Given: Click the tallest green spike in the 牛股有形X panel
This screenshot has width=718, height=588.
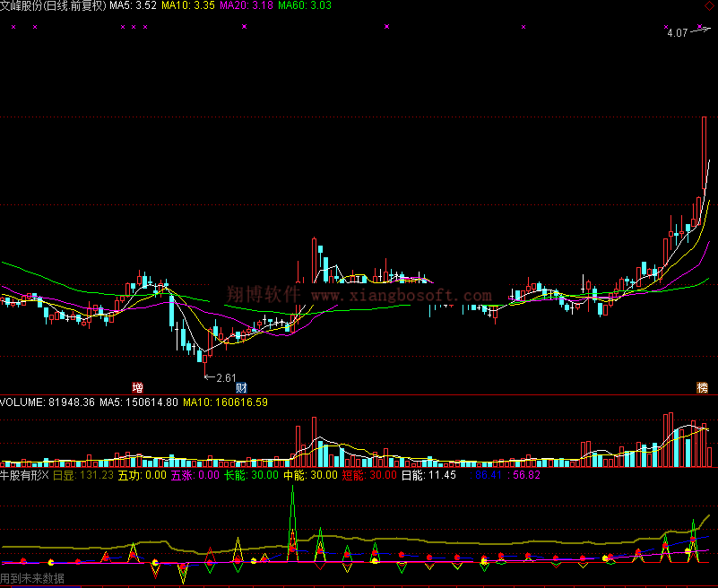Looking at the screenshot, I should click(x=292, y=523).
